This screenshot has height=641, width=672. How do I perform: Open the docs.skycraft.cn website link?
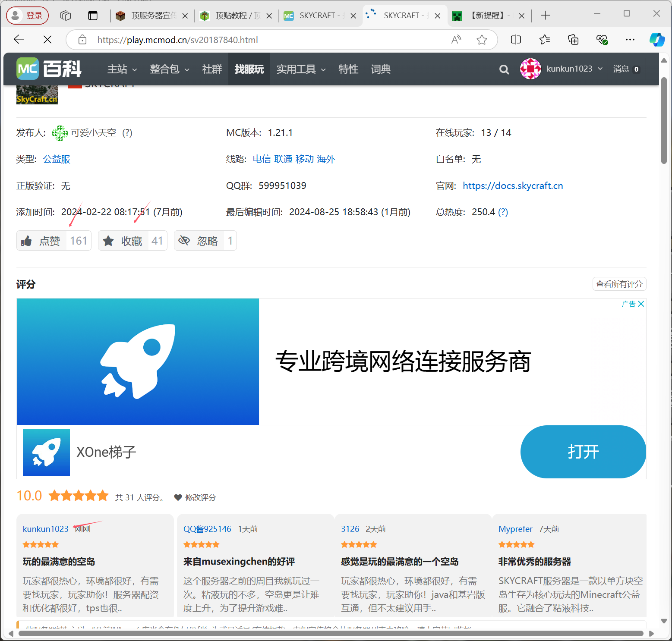[513, 186]
